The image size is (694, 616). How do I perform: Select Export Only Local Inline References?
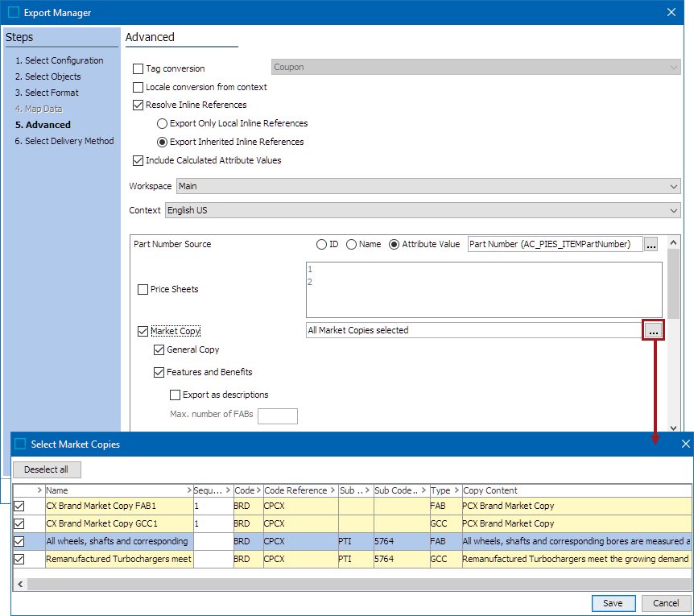coord(162,123)
